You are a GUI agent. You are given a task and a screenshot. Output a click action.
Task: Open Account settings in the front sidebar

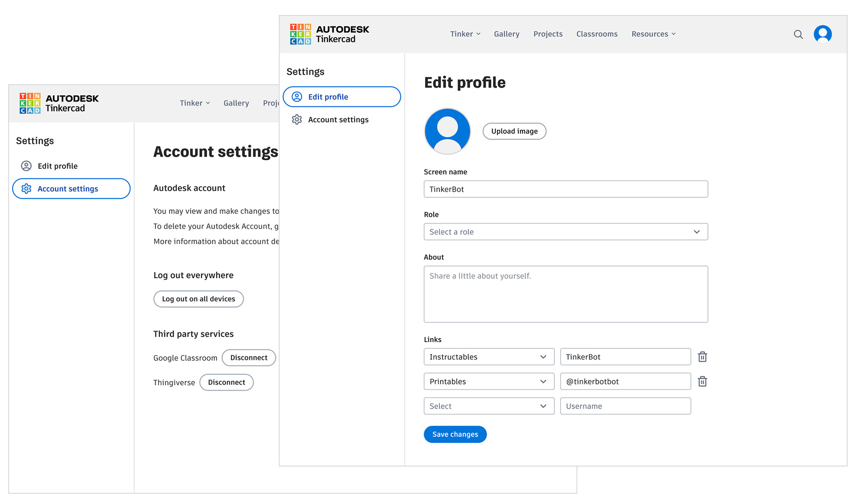click(338, 120)
